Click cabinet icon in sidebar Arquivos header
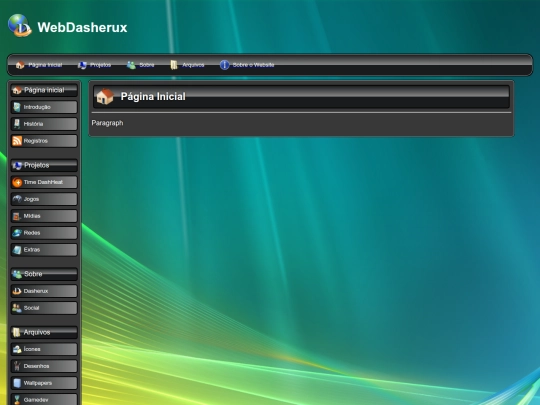The height and width of the screenshot is (405, 540). (x=17, y=332)
